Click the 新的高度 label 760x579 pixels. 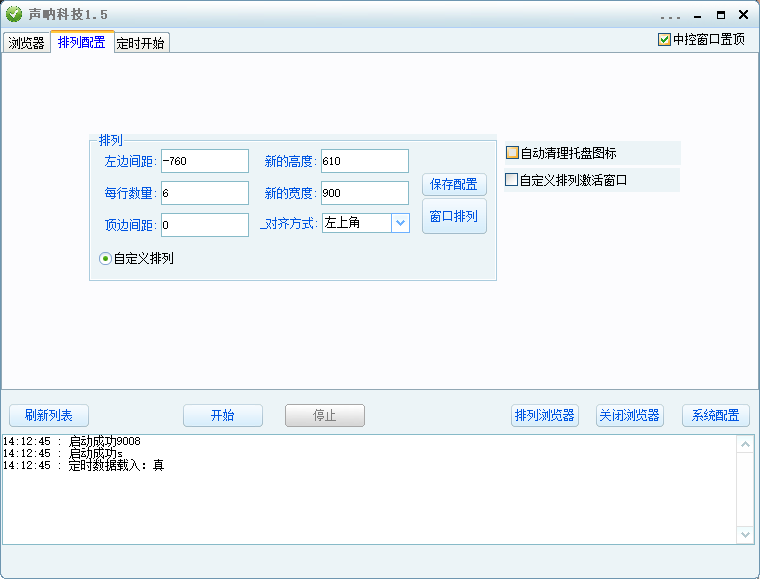(x=290, y=161)
